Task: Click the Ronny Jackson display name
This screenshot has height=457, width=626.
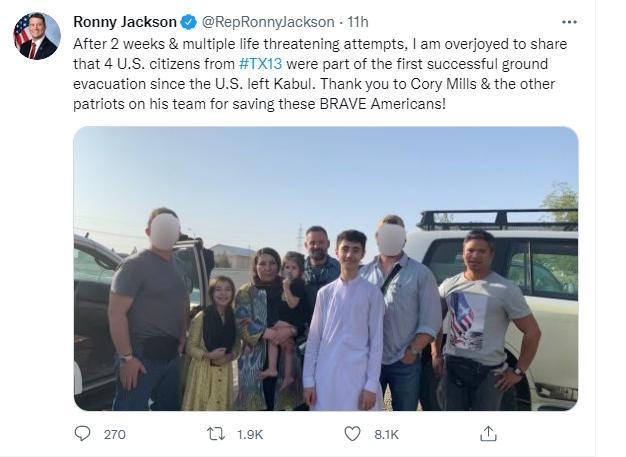Action: point(125,22)
